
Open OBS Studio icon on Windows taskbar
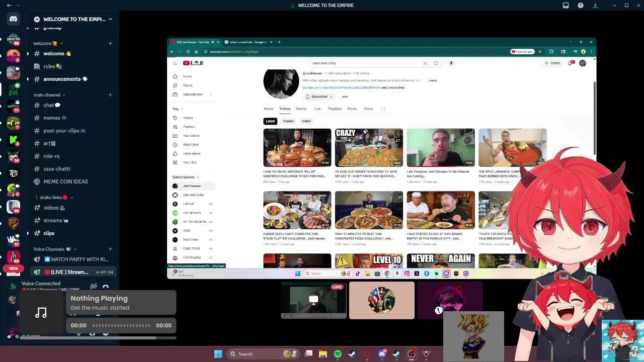[x=411, y=354]
